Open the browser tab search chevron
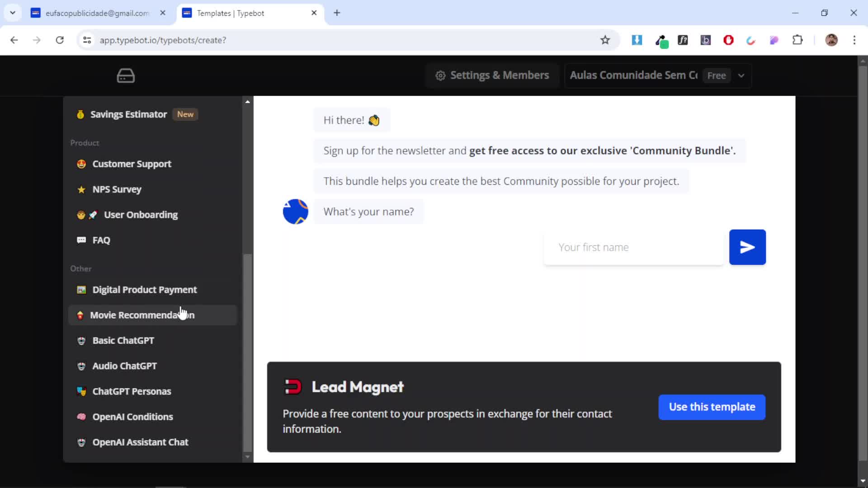Viewport: 868px width, 488px height. click(x=13, y=13)
